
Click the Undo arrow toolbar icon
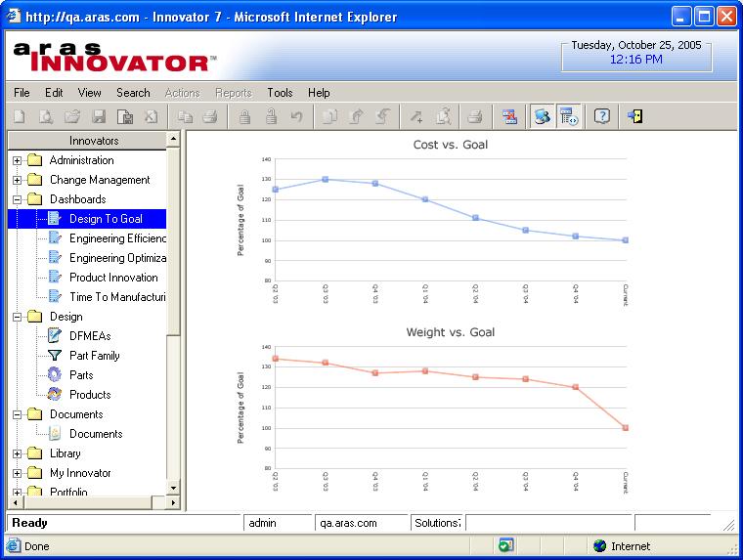[296, 116]
